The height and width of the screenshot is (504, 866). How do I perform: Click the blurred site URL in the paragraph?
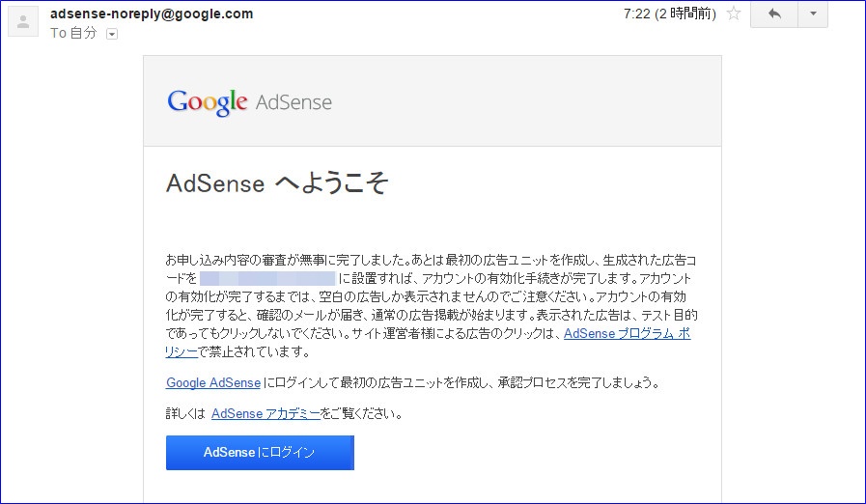tap(267, 278)
